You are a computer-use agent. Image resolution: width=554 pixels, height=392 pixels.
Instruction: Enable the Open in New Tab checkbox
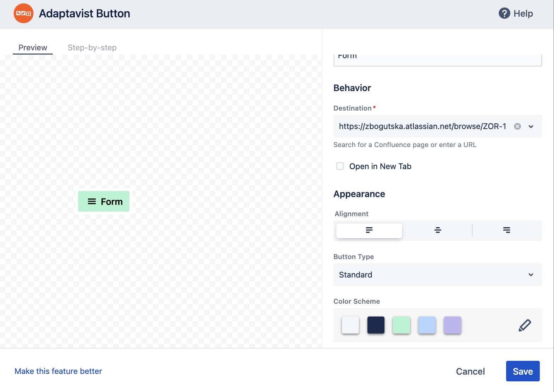pos(340,166)
